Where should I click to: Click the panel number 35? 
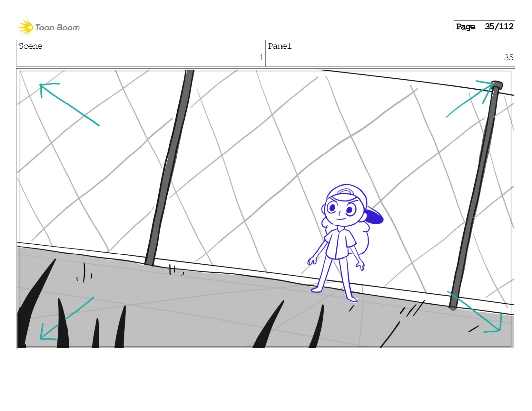tap(508, 58)
